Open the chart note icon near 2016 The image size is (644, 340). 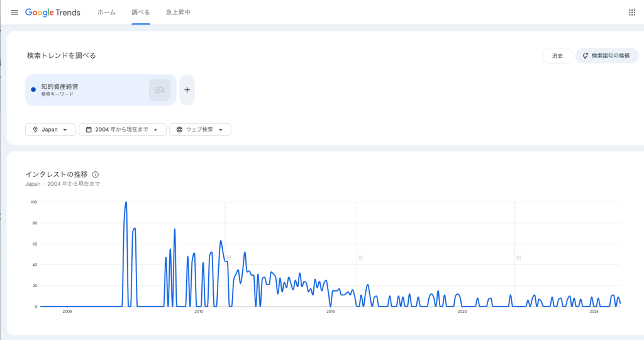(x=360, y=258)
